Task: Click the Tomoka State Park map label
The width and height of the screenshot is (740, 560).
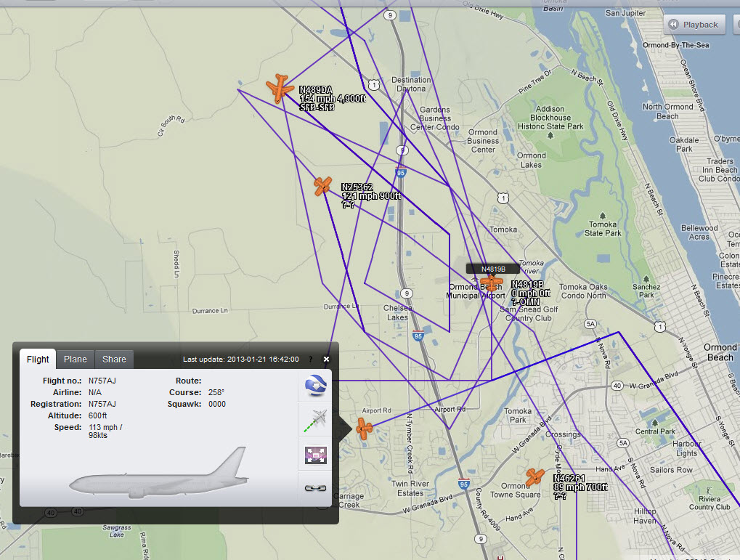Action: click(603, 229)
